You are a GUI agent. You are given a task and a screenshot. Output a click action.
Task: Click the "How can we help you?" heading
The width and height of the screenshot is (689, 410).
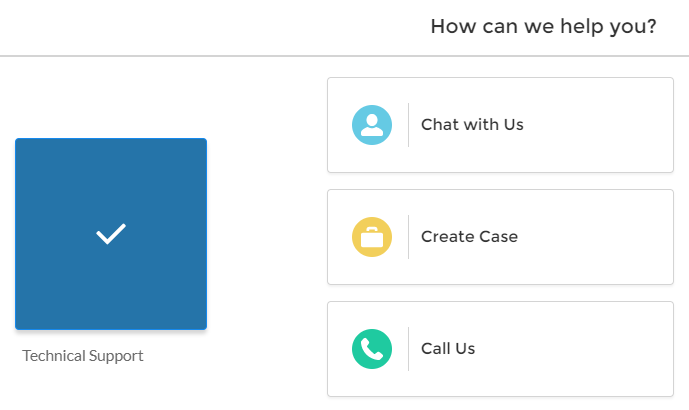point(543,26)
